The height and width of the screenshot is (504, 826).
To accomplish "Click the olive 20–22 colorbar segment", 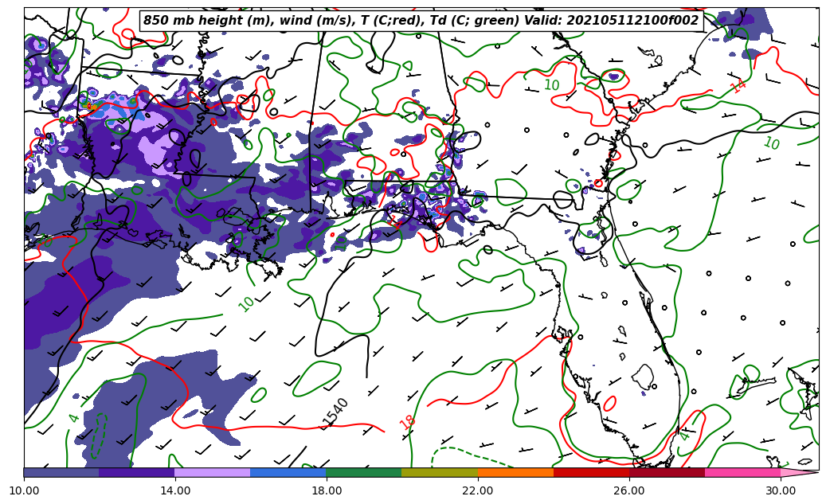I will pyautogui.click(x=440, y=472).
